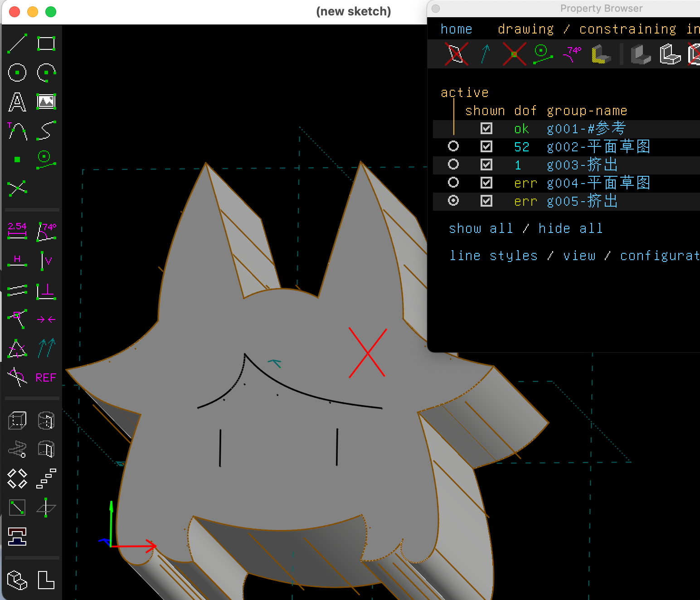The image size is (700, 600).
Task: Click the REF reference dimension tool
Action: click(46, 377)
